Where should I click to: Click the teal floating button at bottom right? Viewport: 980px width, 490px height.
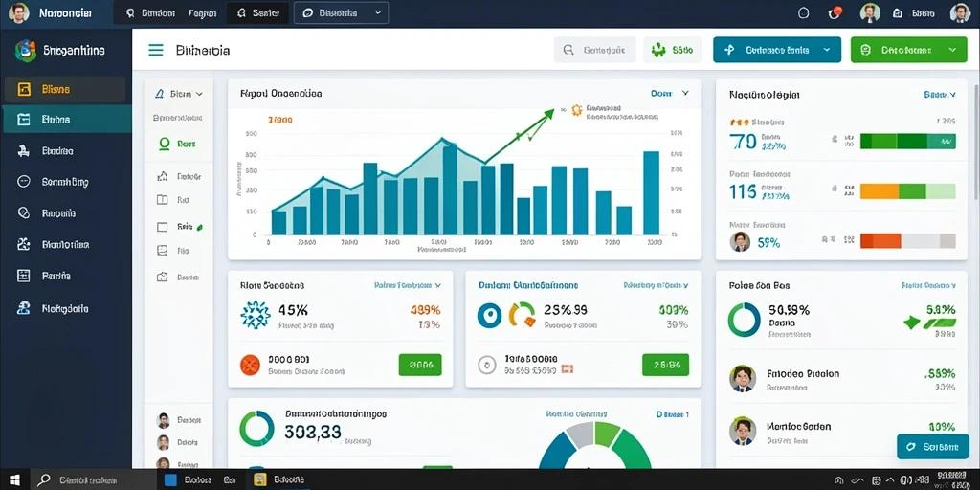click(932, 447)
